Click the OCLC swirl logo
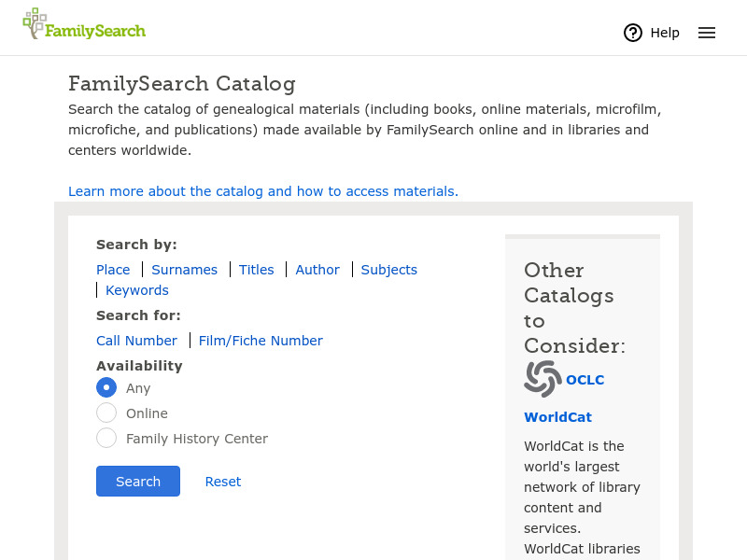Screen dimensions: 747x560 point(543,379)
